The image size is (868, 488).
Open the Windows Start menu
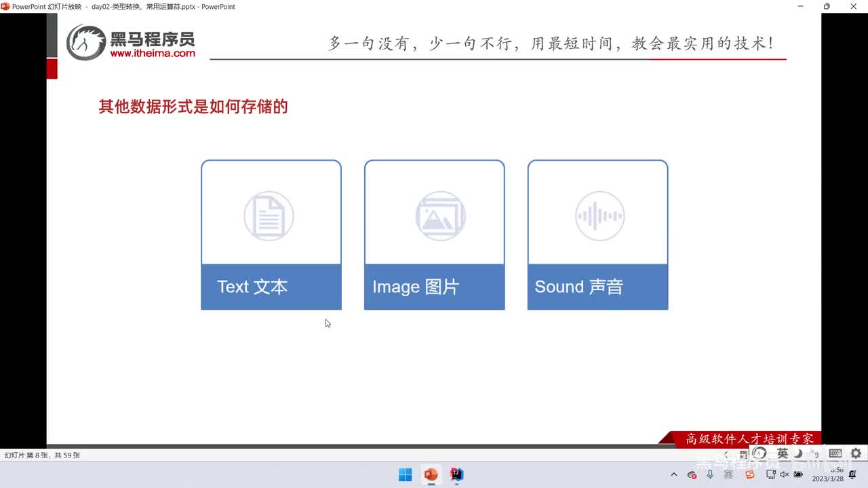pos(405,474)
